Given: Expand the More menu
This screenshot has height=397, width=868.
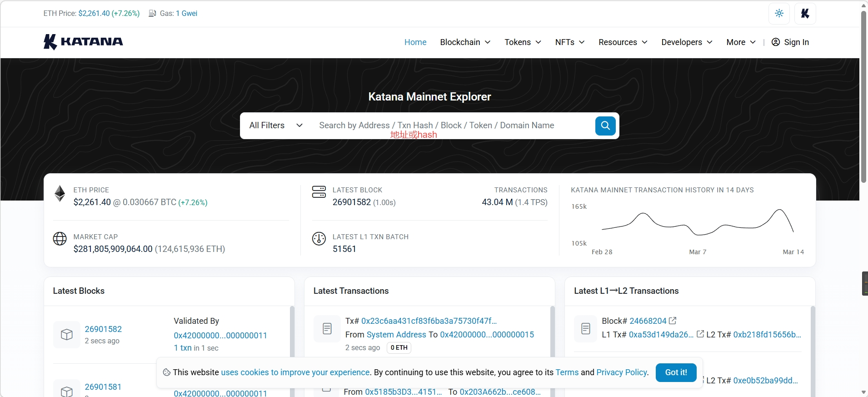Looking at the screenshot, I should [x=741, y=42].
